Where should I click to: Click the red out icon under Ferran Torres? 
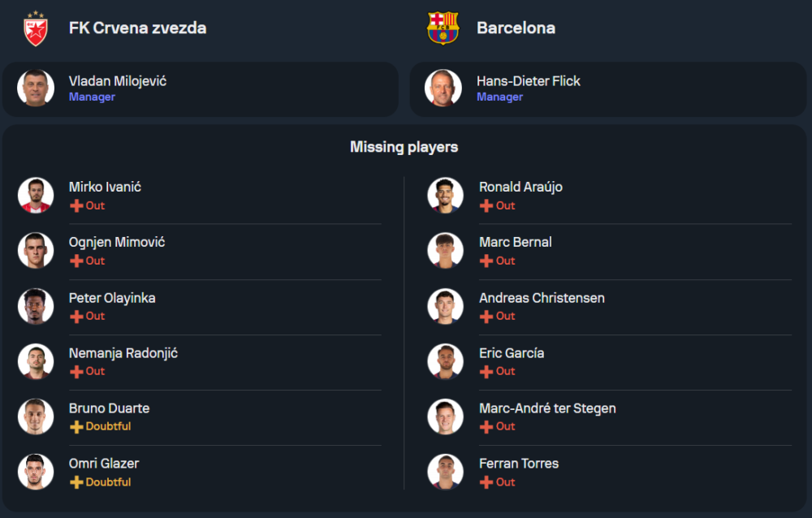pos(486,482)
